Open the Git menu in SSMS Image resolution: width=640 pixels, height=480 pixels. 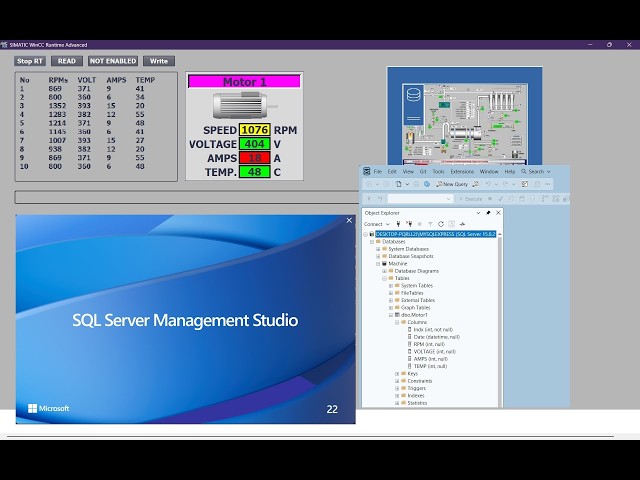[423, 172]
